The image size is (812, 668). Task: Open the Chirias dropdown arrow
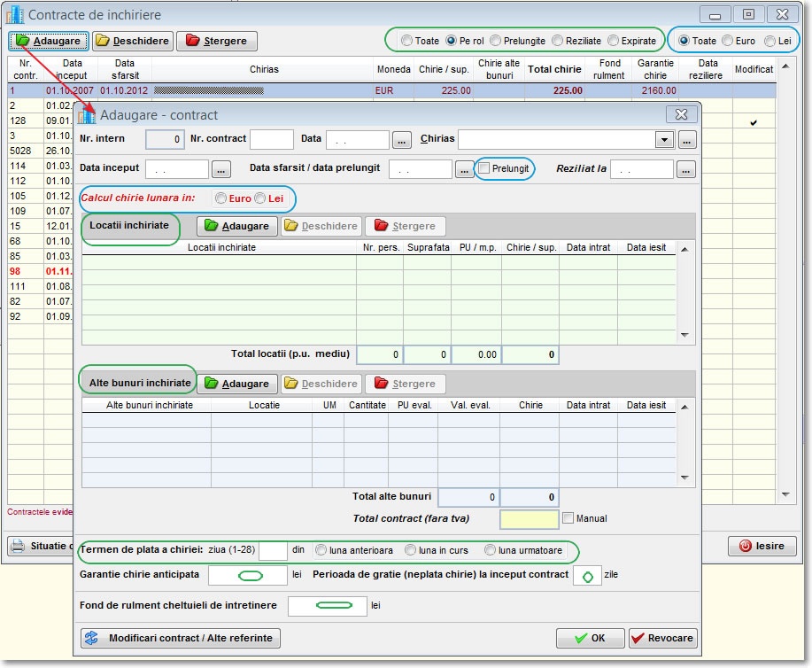pyautogui.click(x=664, y=140)
